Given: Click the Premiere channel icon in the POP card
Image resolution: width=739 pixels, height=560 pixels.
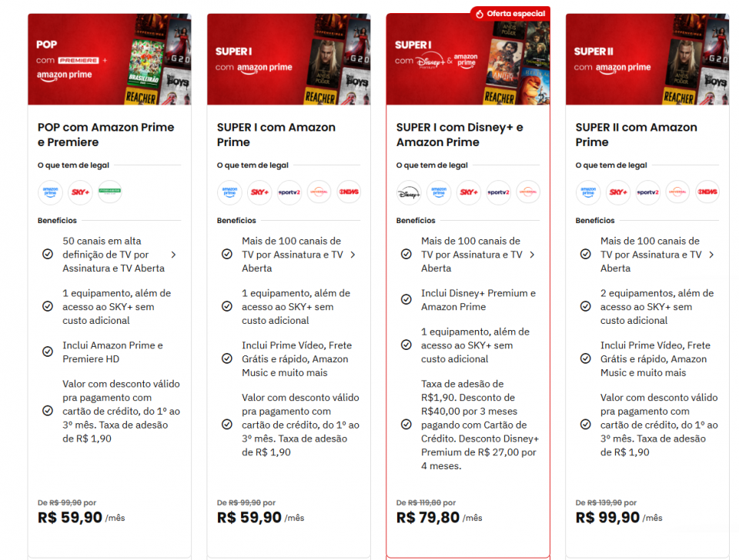Looking at the screenshot, I should click(110, 192).
